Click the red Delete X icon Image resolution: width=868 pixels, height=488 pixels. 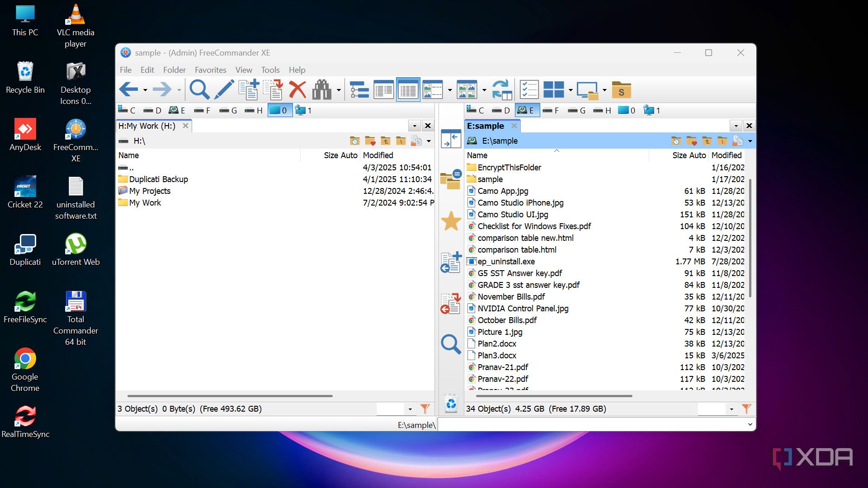pyautogui.click(x=297, y=89)
